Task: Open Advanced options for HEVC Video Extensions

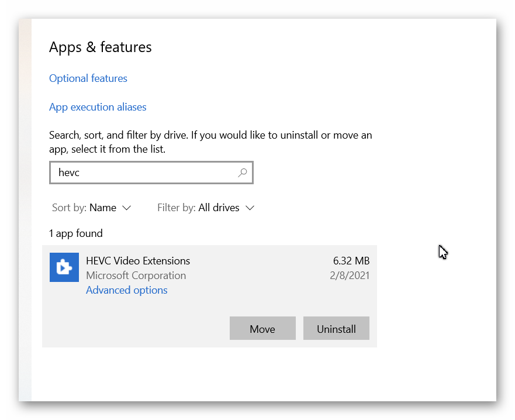Action: [127, 290]
